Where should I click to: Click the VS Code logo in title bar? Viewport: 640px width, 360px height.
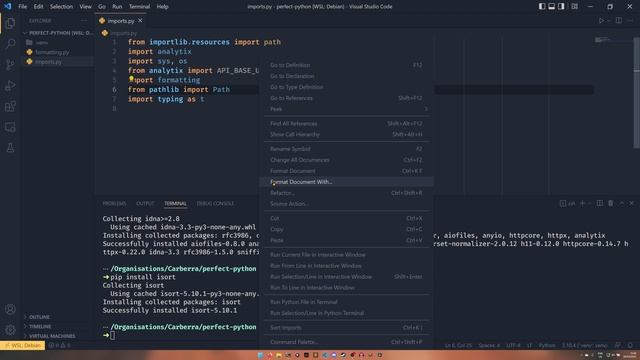click(x=8, y=7)
